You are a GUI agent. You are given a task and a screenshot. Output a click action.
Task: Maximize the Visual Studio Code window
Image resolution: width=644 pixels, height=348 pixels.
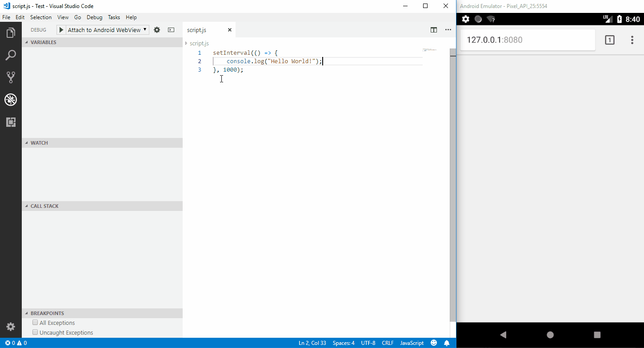pyautogui.click(x=425, y=6)
